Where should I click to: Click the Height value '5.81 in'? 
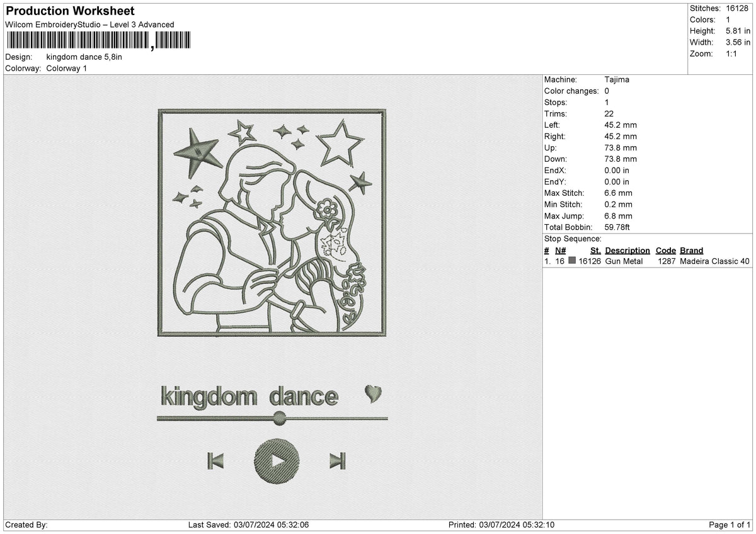coord(738,31)
